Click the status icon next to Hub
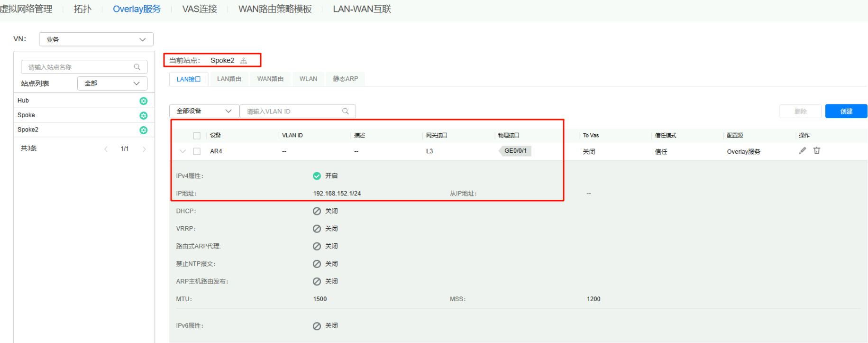This screenshot has width=868, height=343. pyautogui.click(x=143, y=101)
